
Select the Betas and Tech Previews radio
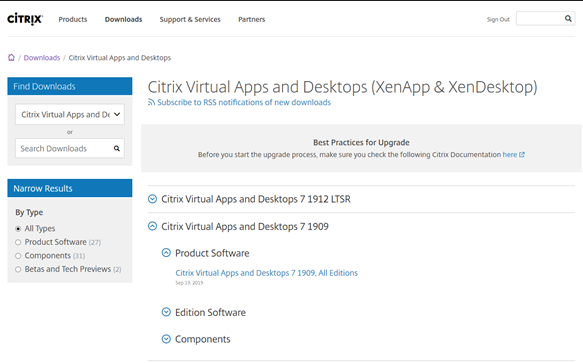(18, 269)
